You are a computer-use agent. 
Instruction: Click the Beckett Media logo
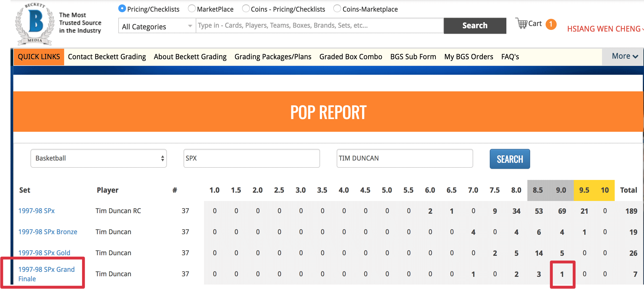point(35,24)
